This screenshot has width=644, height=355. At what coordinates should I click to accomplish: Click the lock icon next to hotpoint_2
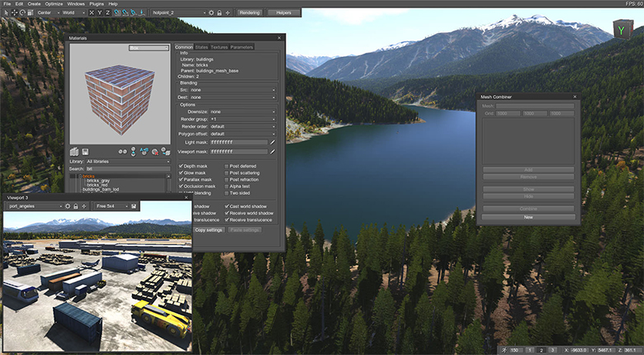(219, 13)
